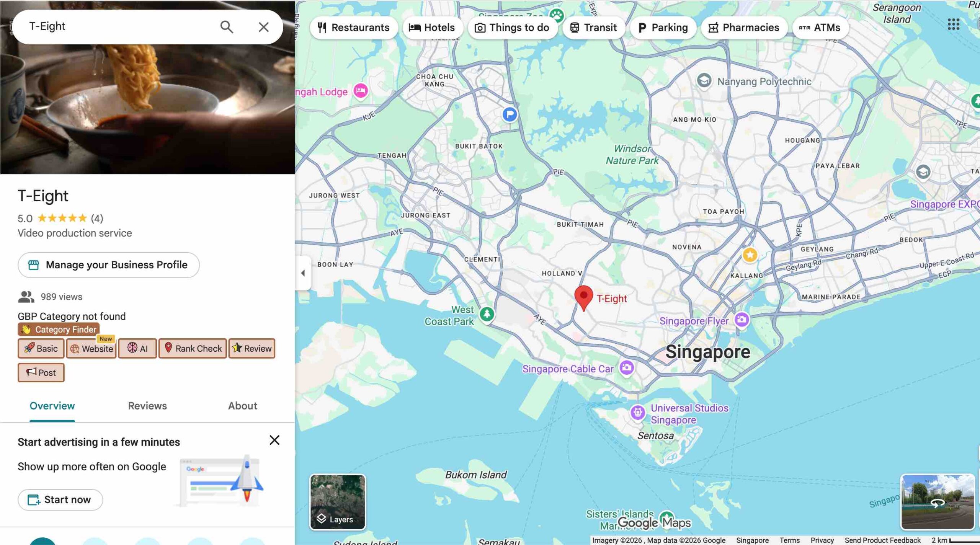Switch to the Reviews tab
Image resolution: width=980 pixels, height=545 pixels.
point(147,406)
